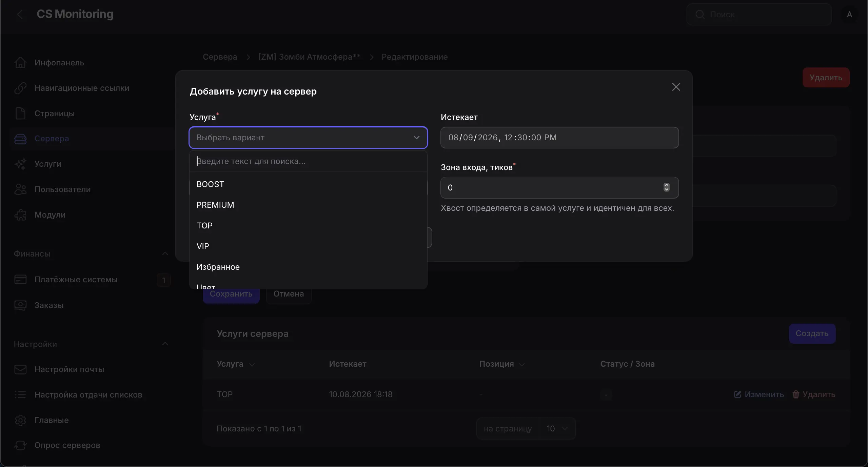Collapse the Финансы sidebar section
This screenshot has height=467, width=868.
click(165, 253)
